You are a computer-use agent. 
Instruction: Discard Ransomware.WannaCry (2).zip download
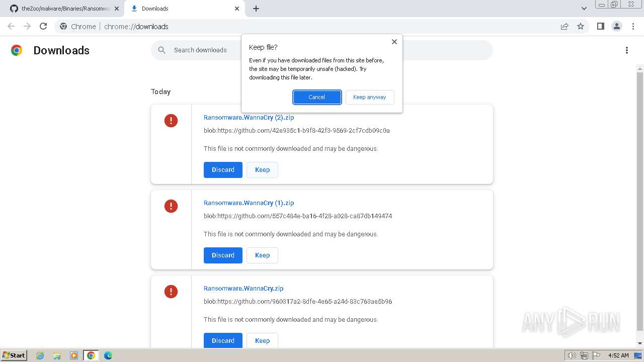[223, 170]
